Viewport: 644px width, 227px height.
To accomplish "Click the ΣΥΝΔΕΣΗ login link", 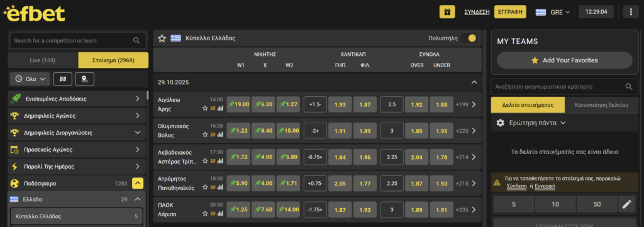I will click(x=477, y=12).
